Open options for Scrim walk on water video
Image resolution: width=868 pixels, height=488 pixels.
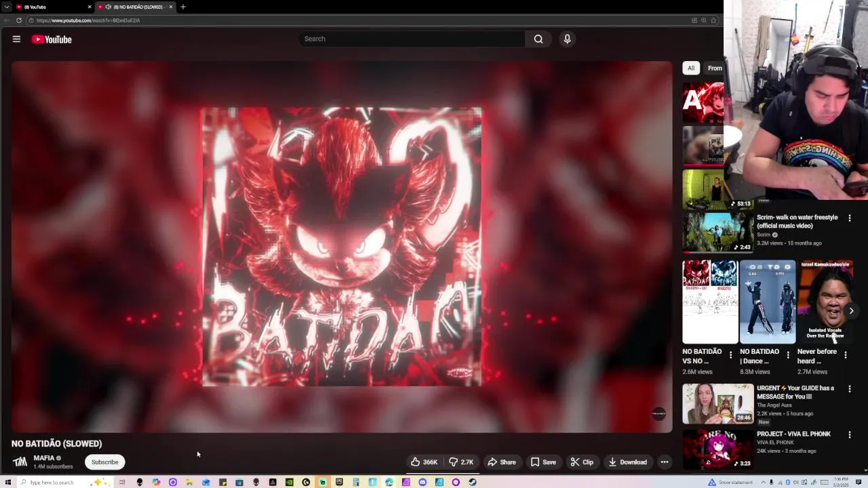[x=849, y=218]
